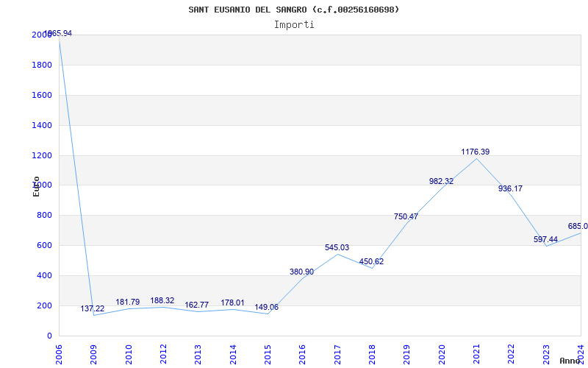The image size is (588, 368).
Task: Click the Importi subtitle
Action: [x=294, y=25]
